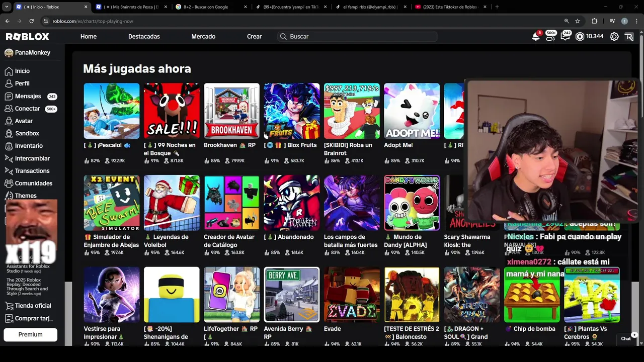Viewport: 644px width, 362px height.
Task: Open 99 Noches en el Bosque thumbnail
Action: tap(172, 111)
